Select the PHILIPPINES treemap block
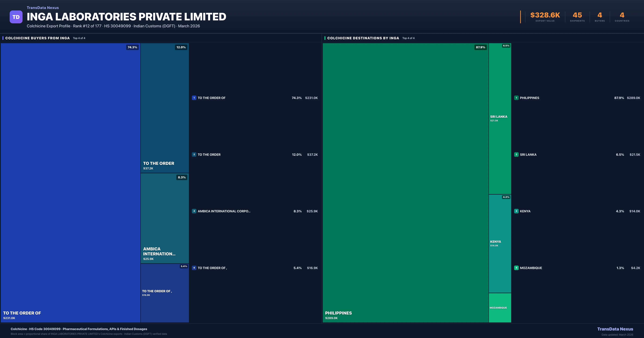This screenshot has width=644, height=338. point(405,183)
